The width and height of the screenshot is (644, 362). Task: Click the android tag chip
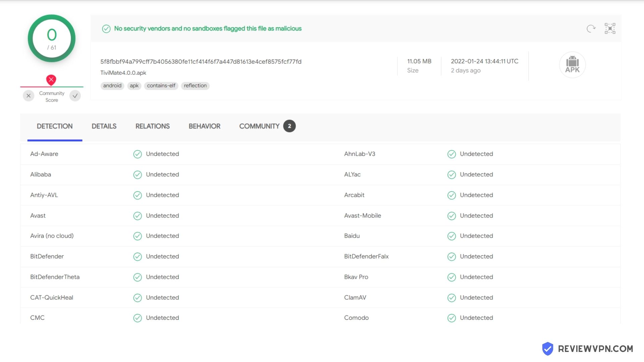pos(112,86)
